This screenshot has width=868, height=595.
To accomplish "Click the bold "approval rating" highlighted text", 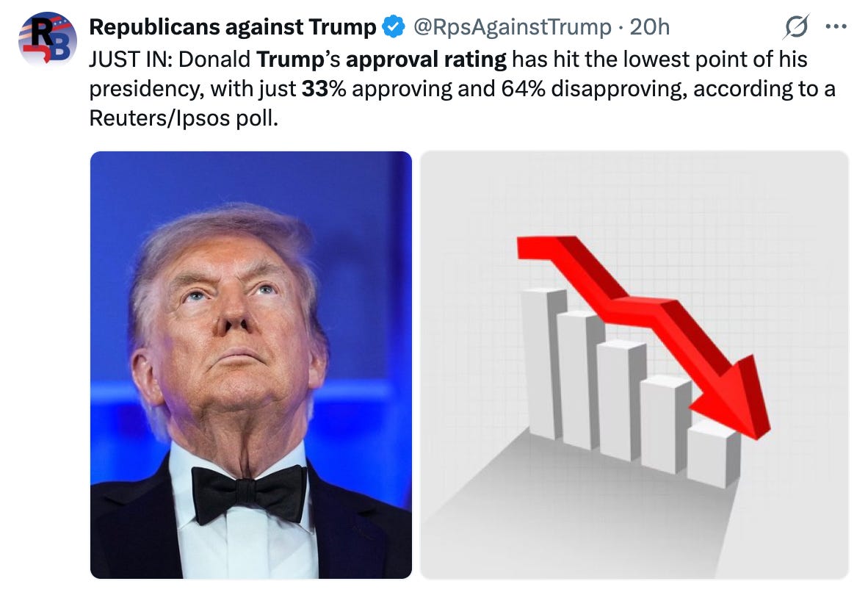I will coord(426,59).
